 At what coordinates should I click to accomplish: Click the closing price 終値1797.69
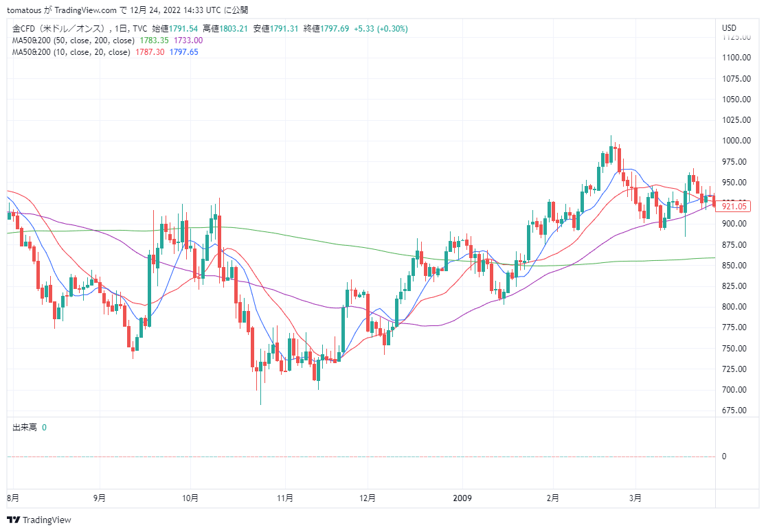pos(326,29)
